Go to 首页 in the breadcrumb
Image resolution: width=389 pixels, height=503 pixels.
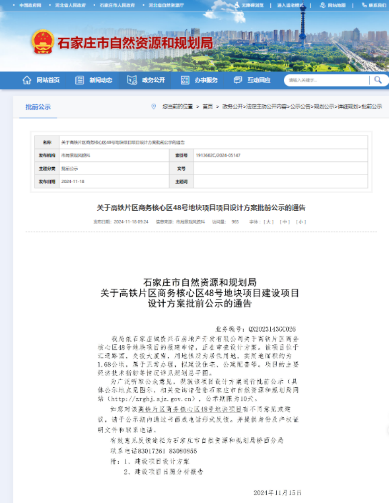click(208, 106)
